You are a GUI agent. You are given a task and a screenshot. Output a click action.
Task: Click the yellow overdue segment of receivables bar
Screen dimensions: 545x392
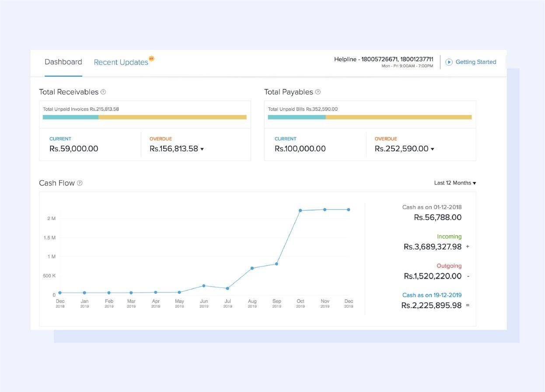pos(172,117)
